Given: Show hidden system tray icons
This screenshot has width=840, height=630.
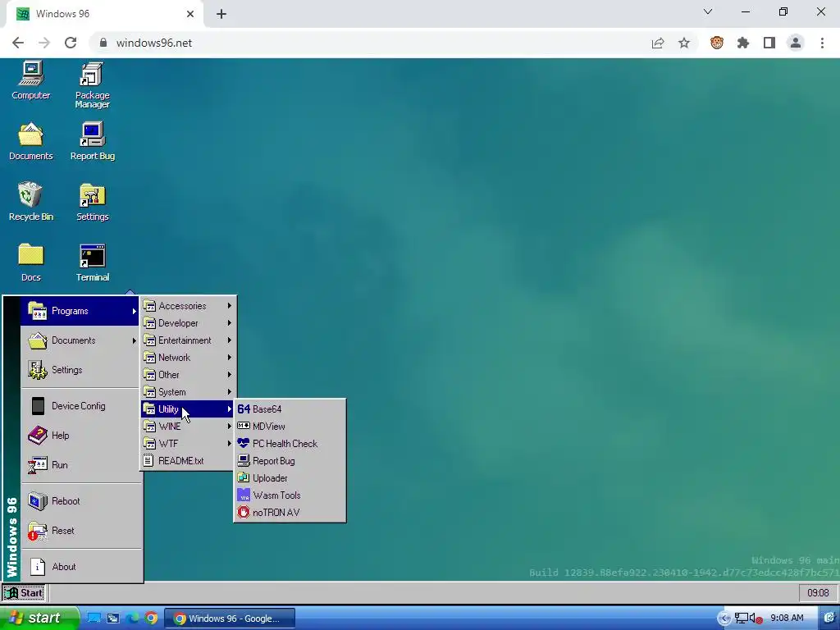Looking at the screenshot, I should coord(724,619).
